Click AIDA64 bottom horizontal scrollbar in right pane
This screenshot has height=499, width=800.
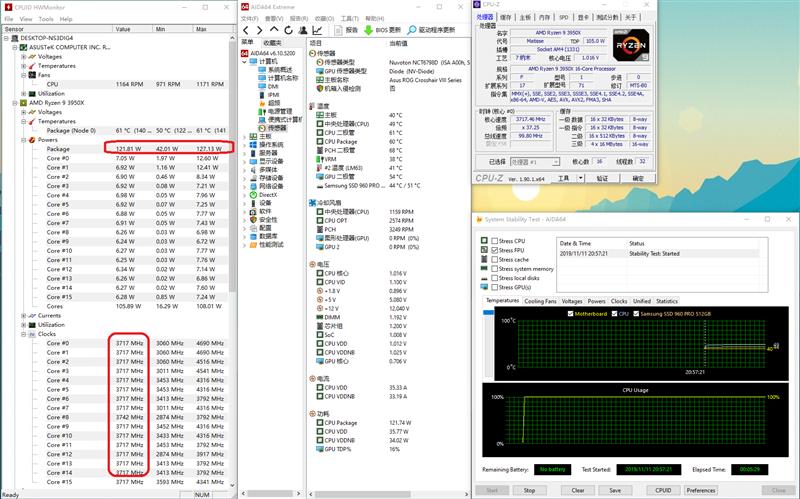pyautogui.click(x=363, y=494)
